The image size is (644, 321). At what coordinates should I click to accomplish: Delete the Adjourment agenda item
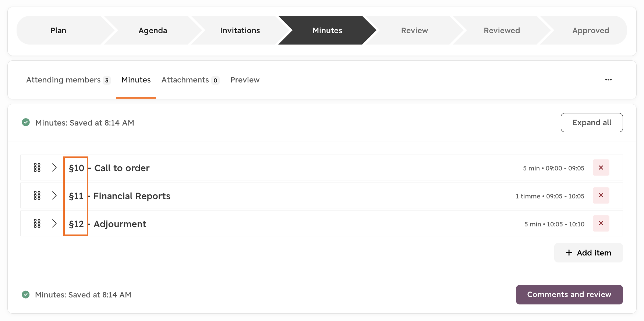tap(601, 223)
